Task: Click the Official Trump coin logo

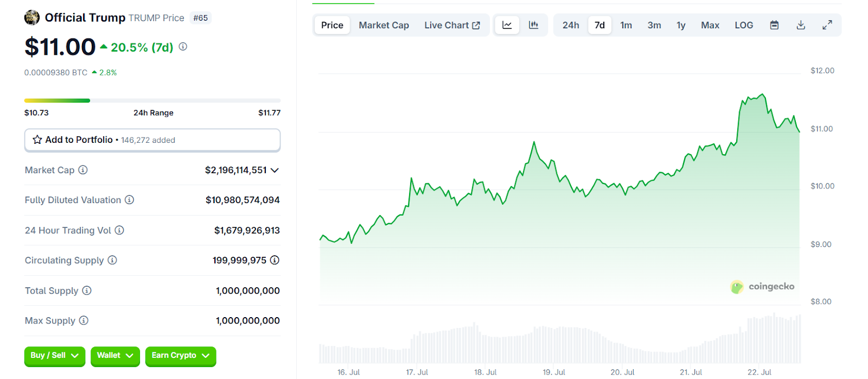Action: (x=32, y=18)
